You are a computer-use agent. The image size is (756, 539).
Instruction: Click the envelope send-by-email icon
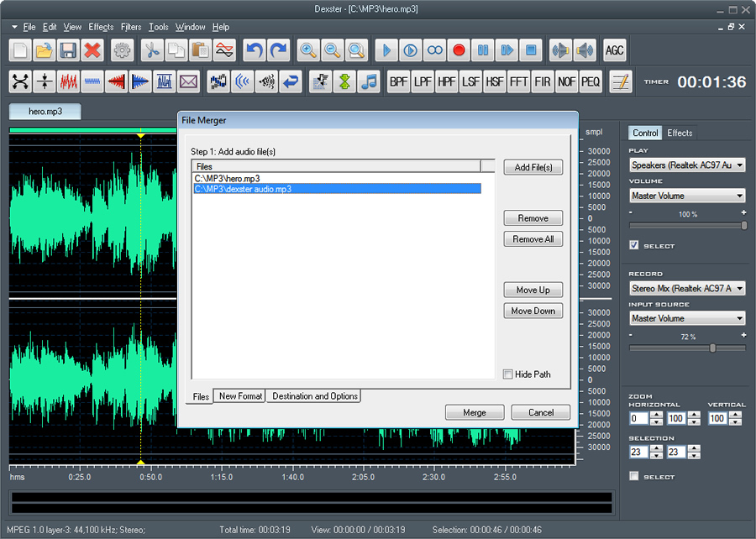pos(188,82)
